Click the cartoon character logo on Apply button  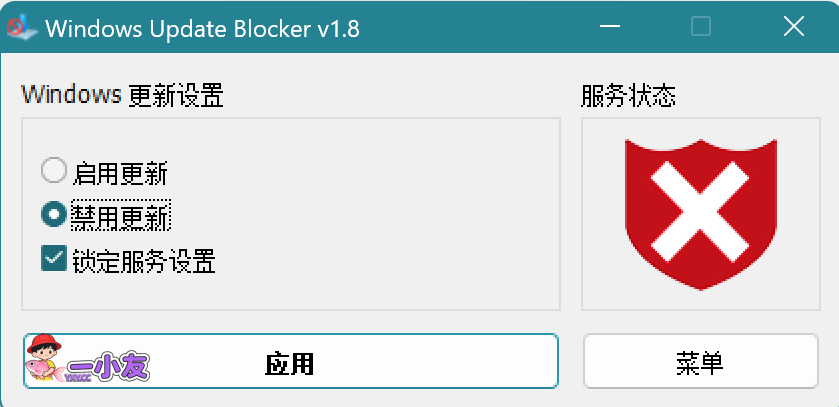44,361
